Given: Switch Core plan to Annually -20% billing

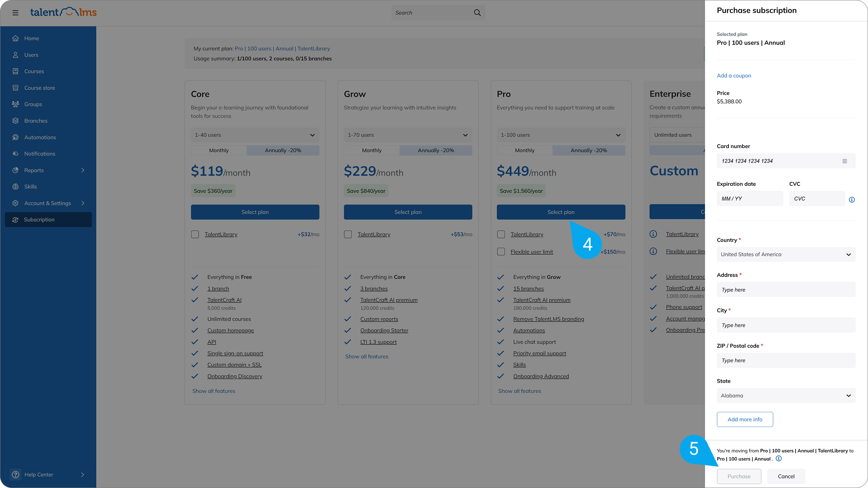Looking at the screenshot, I should click(283, 150).
